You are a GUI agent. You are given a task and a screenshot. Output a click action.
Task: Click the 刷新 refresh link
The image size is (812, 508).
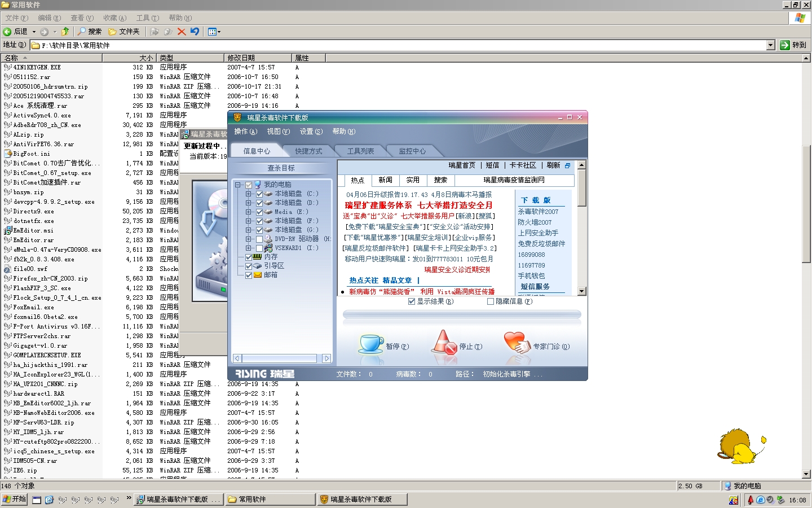tap(553, 165)
